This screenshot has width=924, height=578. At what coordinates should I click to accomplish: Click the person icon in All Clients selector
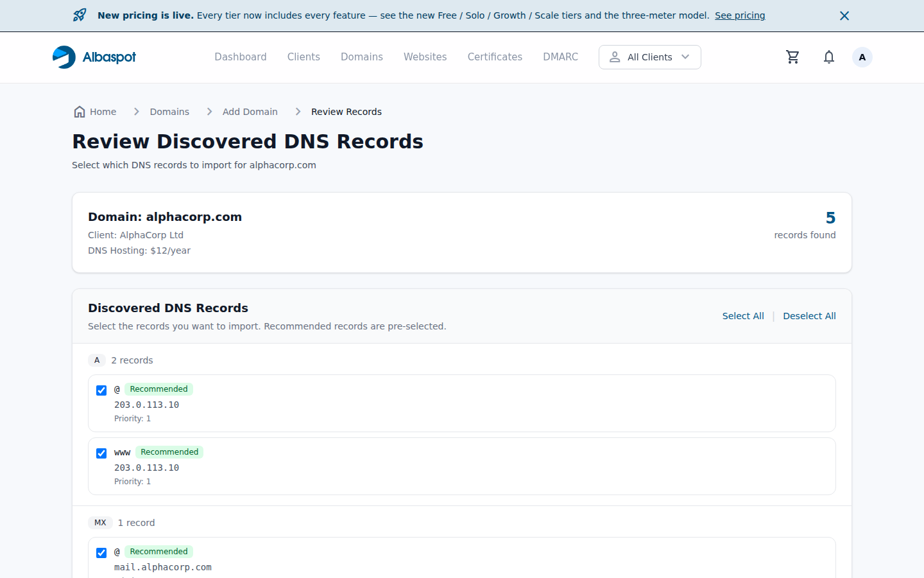[615, 57]
